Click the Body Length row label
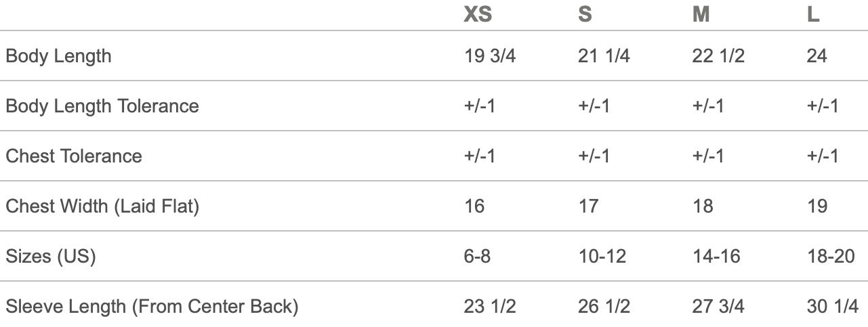 pyautogui.click(x=58, y=56)
